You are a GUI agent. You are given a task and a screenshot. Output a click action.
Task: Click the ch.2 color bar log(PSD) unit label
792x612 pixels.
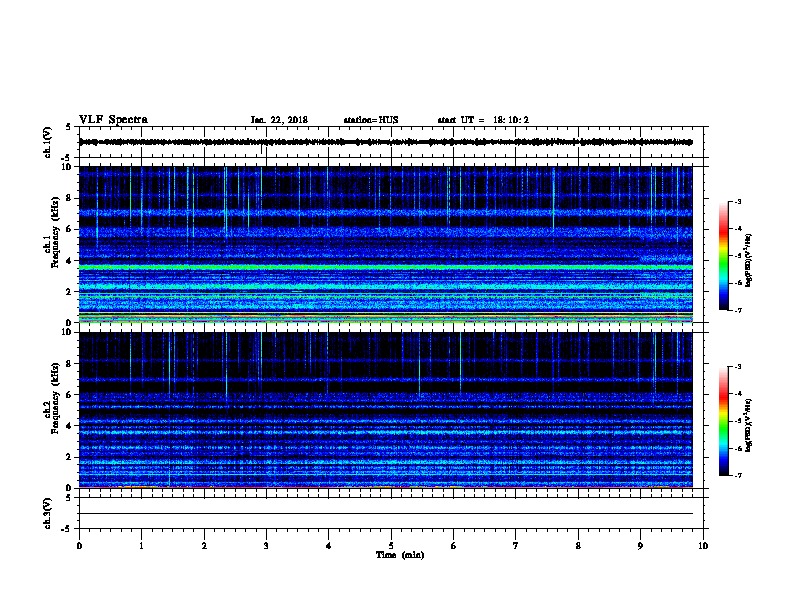[x=749, y=425]
